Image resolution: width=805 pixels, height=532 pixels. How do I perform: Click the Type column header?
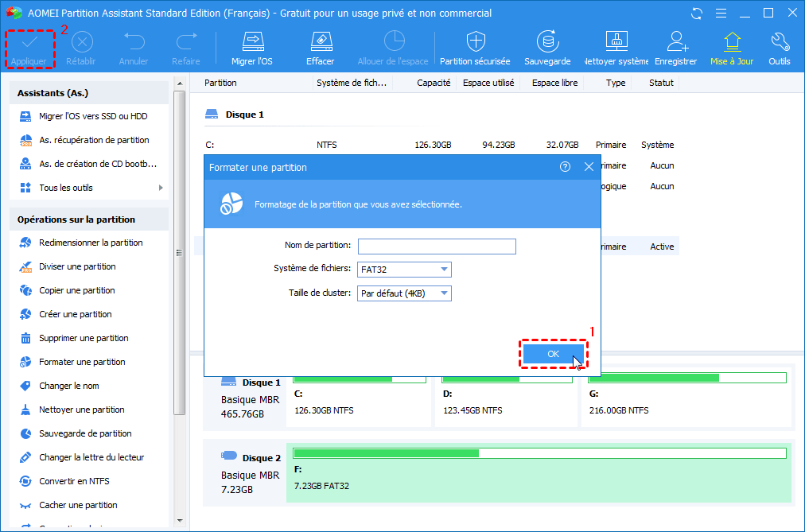pos(615,83)
